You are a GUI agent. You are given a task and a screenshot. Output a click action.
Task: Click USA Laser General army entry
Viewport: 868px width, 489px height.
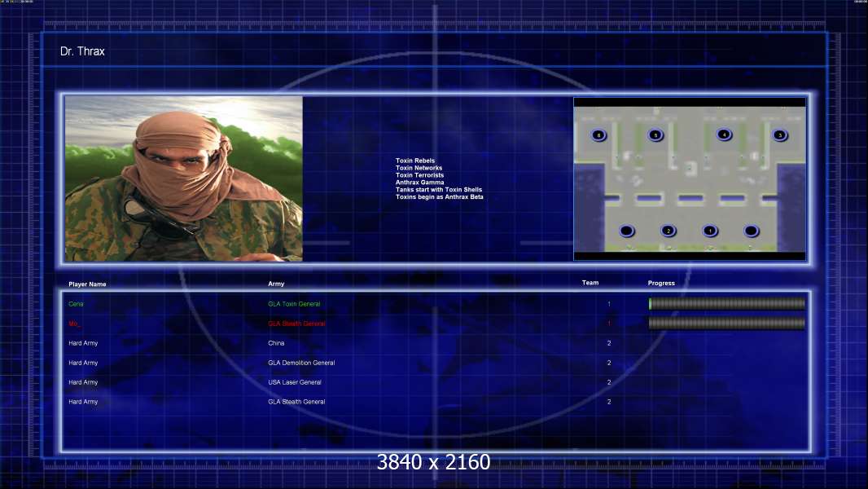click(295, 382)
